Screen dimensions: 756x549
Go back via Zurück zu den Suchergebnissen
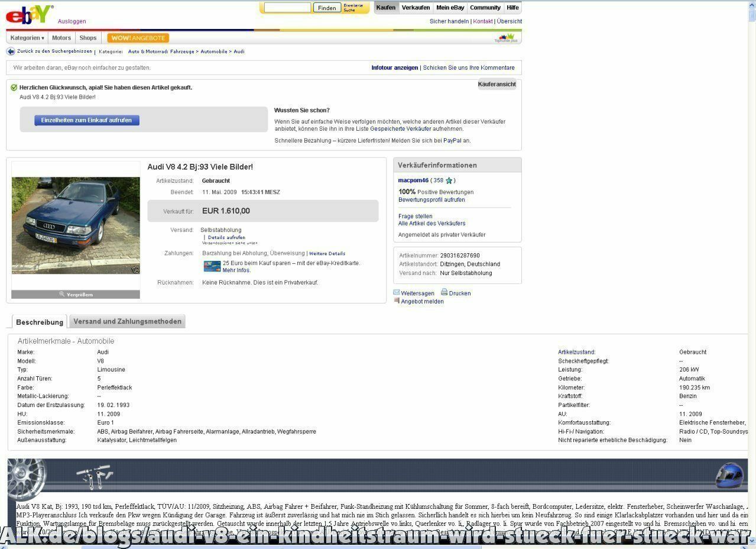coord(54,51)
